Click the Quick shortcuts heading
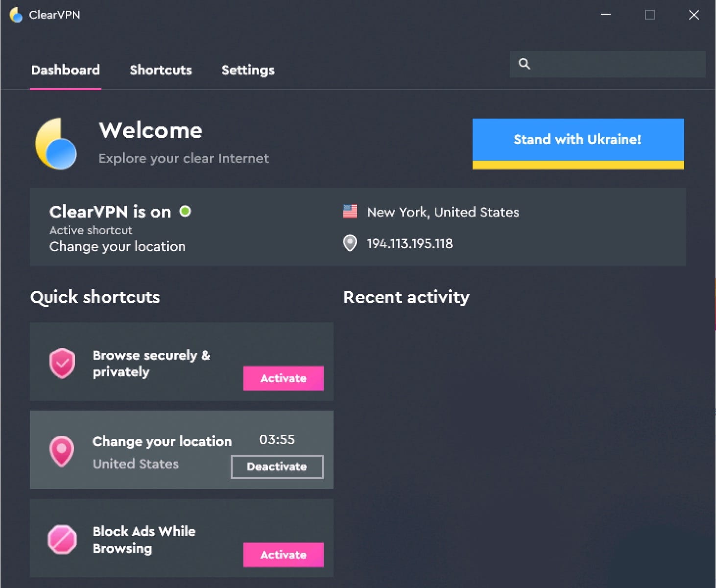Viewport: 716px width, 588px height. 95,297
